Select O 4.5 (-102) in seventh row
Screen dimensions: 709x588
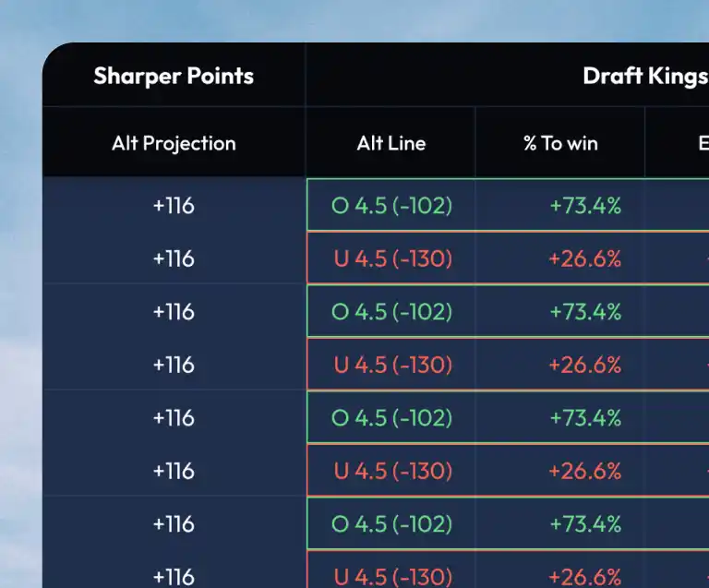point(391,523)
